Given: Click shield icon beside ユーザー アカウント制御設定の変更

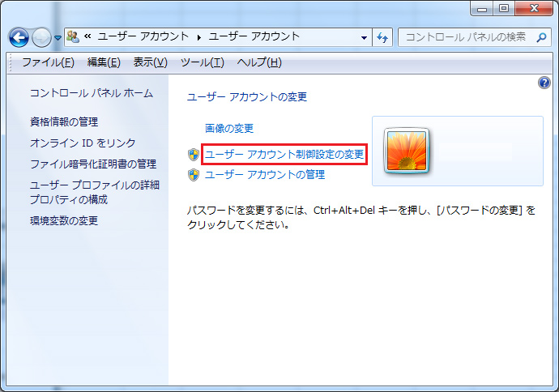Looking at the screenshot, I should coord(194,155).
